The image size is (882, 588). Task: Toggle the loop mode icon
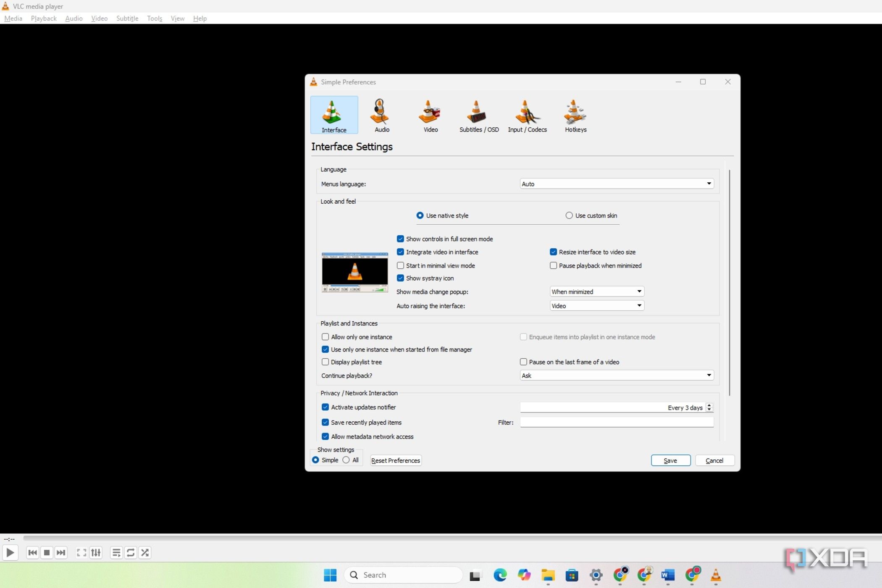[x=131, y=552]
